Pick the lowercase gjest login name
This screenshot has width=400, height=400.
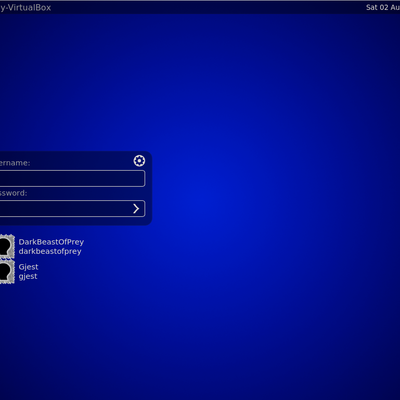pos(28,276)
